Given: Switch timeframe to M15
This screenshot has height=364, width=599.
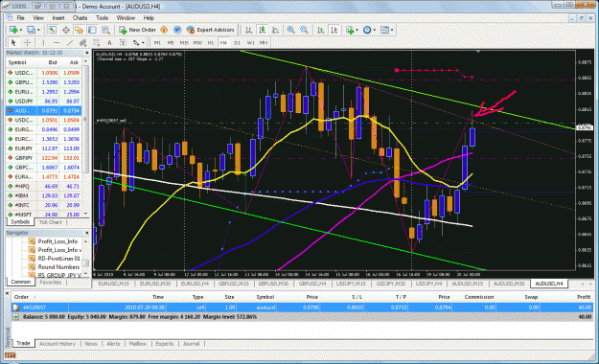Looking at the screenshot, I should click(x=184, y=43).
